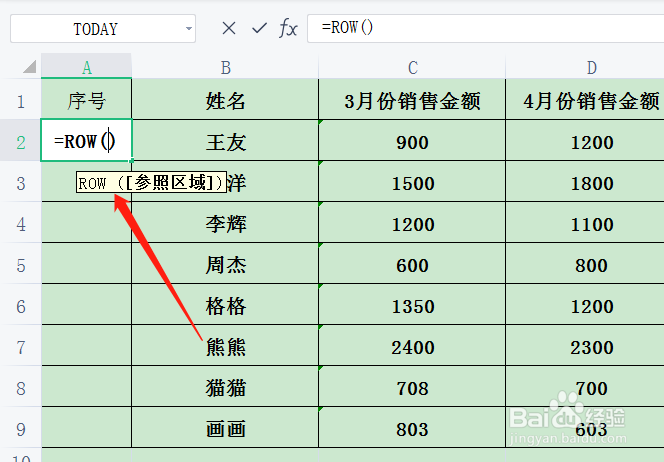The image size is (664, 462).
Task: Select the name cell 周杰
Action: coord(225,265)
